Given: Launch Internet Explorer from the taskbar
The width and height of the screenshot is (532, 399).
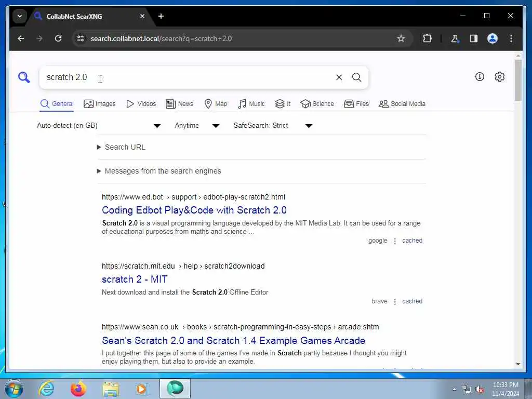Looking at the screenshot, I should [x=46, y=389].
